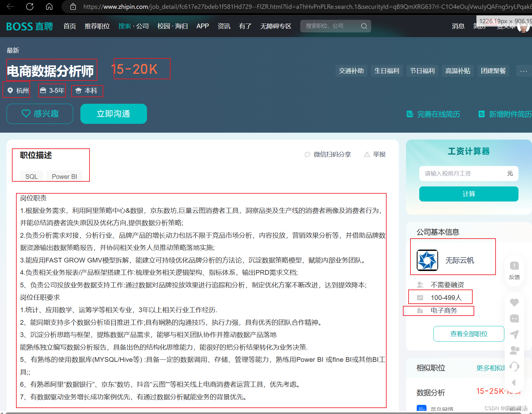Click the 生日福利 benefit tag
The height and width of the screenshot is (414, 532).
[x=387, y=71]
